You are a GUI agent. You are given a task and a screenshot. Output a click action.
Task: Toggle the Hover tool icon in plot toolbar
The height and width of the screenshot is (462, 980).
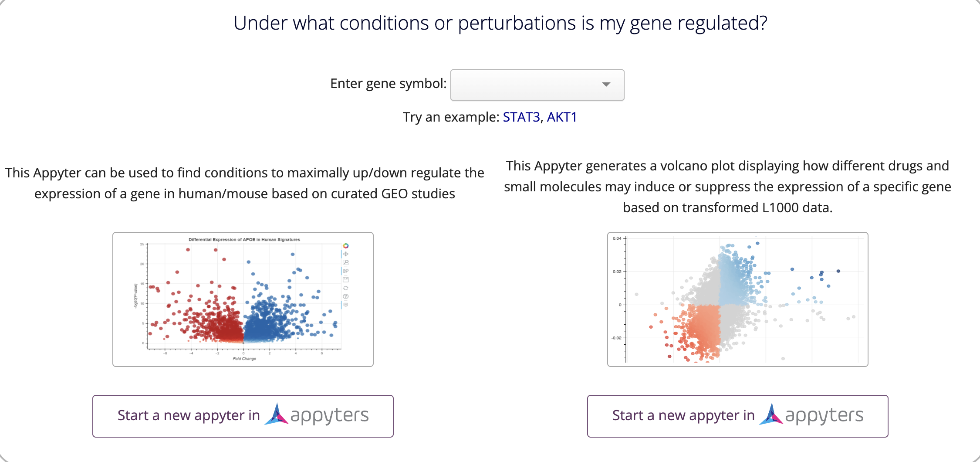click(346, 305)
